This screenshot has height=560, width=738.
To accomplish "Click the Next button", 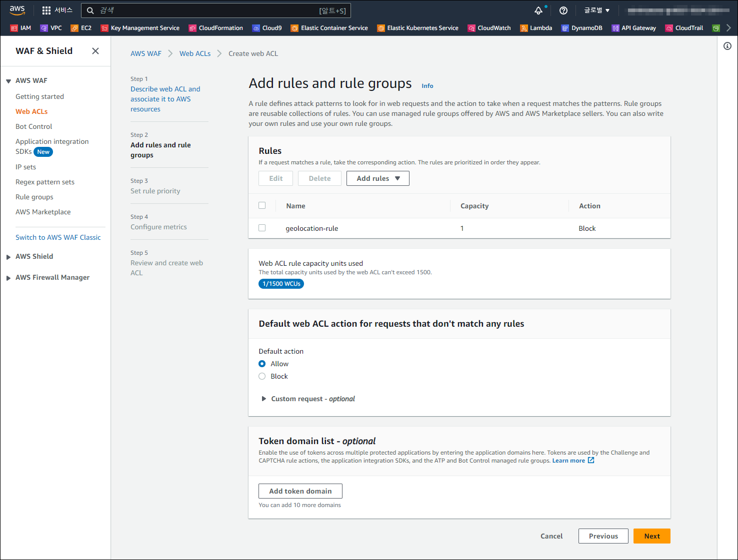I will (652, 536).
